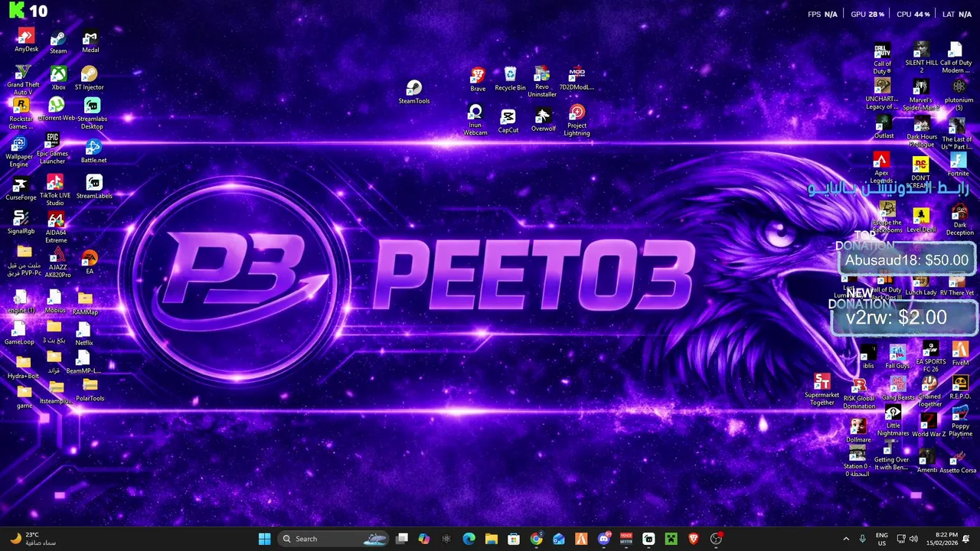
Task: Open the Recycle Bin
Action: (x=510, y=79)
